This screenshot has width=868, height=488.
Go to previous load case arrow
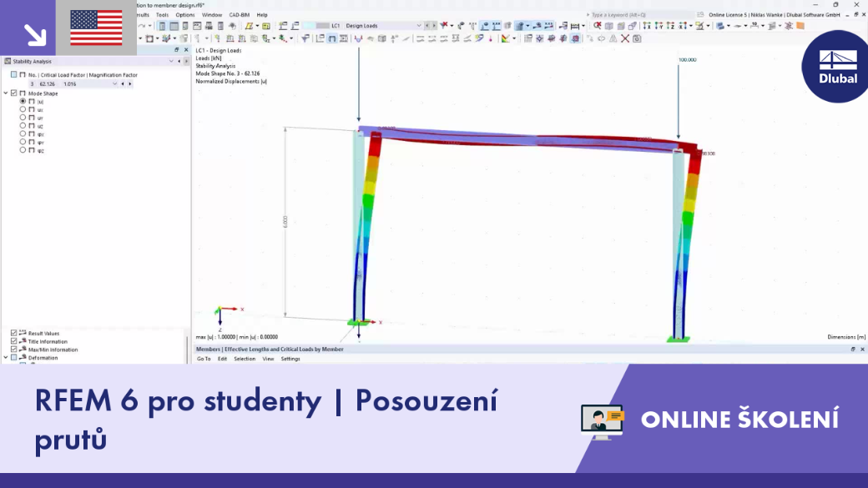[426, 26]
